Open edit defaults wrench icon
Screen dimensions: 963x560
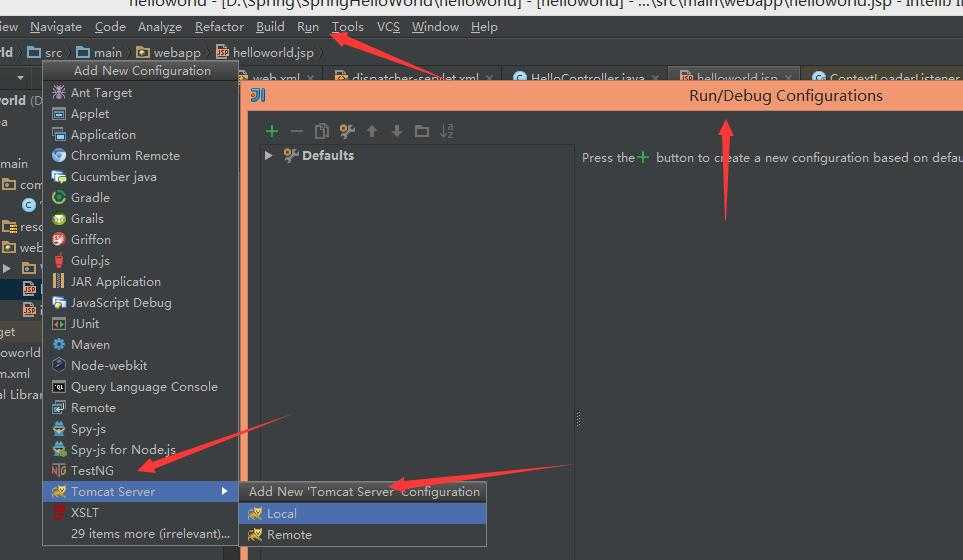pos(347,131)
